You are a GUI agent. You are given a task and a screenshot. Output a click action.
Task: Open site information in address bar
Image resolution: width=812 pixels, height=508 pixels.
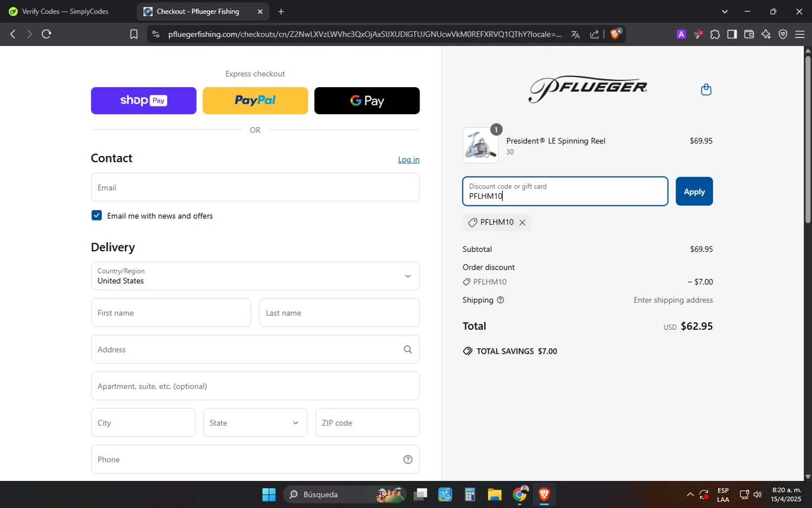pos(156,34)
